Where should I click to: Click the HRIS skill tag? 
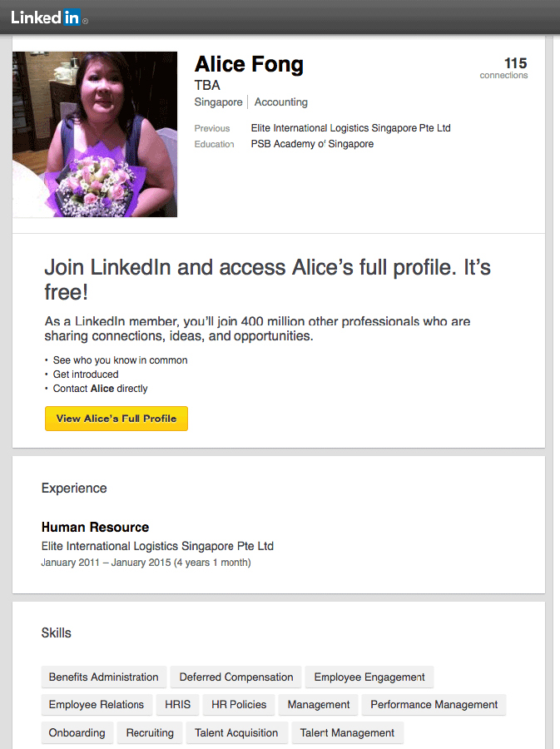click(x=177, y=705)
